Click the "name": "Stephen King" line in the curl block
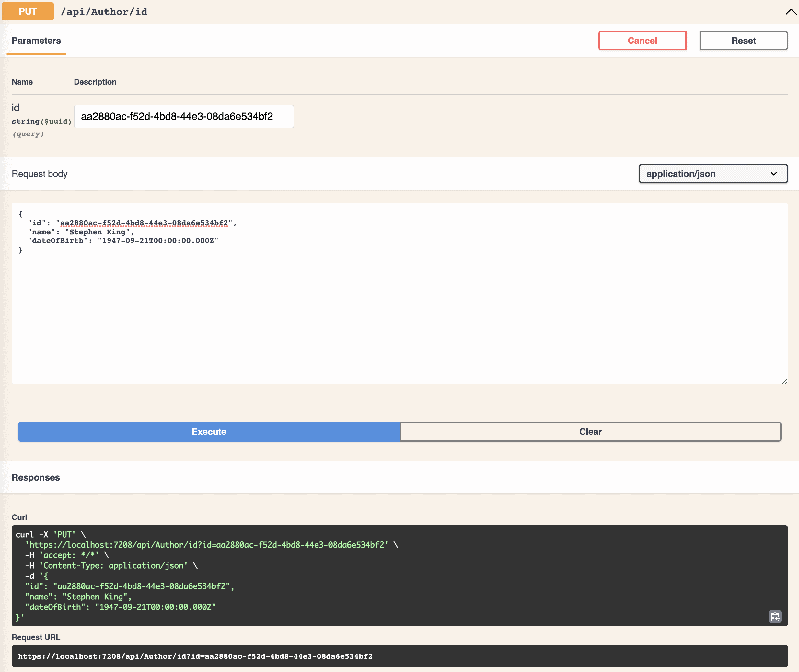The height and width of the screenshot is (672, 799). click(x=78, y=597)
